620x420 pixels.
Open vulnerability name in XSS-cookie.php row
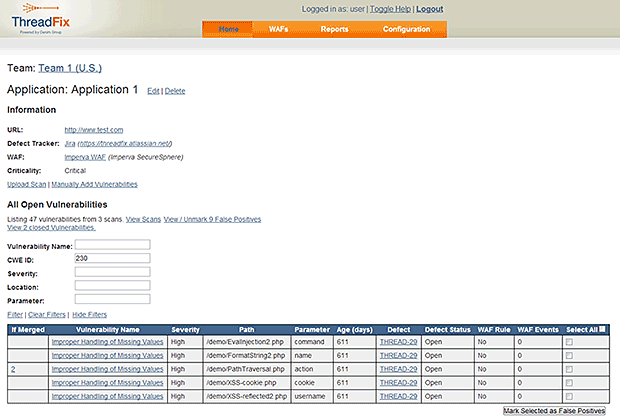(107, 383)
